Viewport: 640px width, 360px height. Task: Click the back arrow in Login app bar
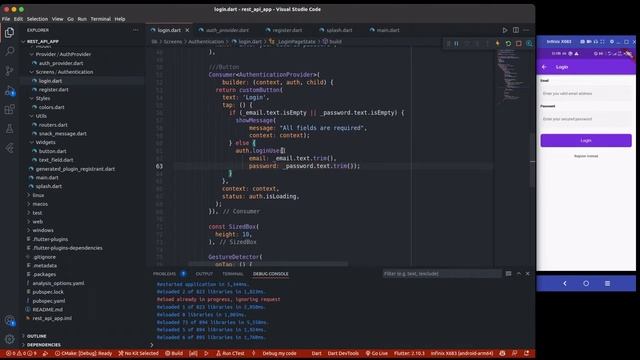pos(544,67)
